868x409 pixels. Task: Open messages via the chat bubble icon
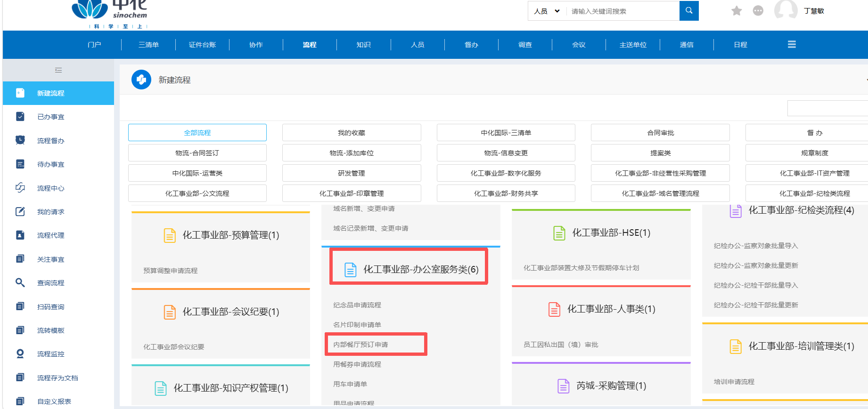(x=758, y=11)
